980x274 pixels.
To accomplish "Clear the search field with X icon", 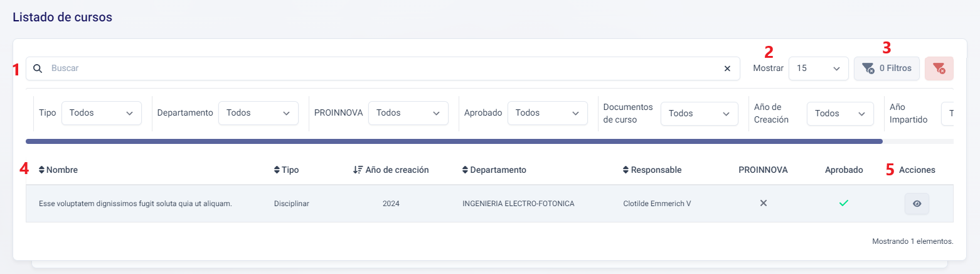I will pyautogui.click(x=727, y=68).
